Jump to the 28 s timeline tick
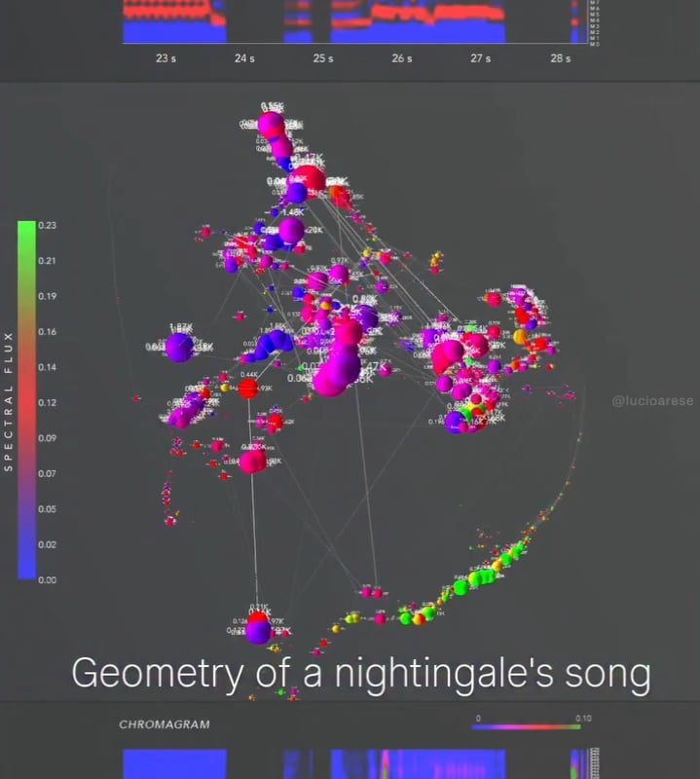Screen dimensions: 700x779 [560, 58]
